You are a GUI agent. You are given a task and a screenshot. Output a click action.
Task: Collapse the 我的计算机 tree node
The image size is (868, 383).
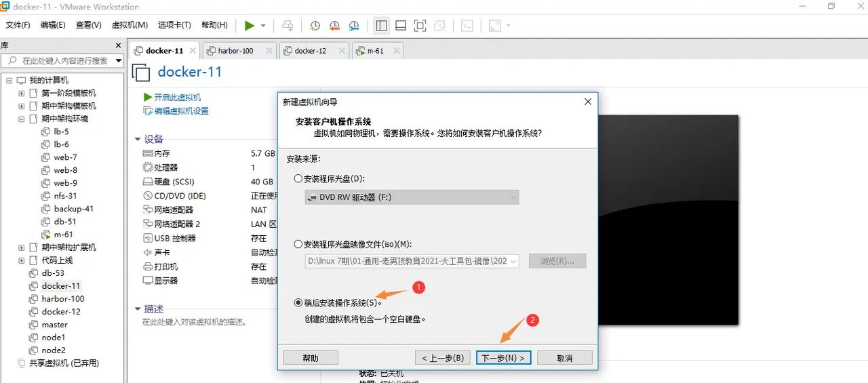point(9,80)
